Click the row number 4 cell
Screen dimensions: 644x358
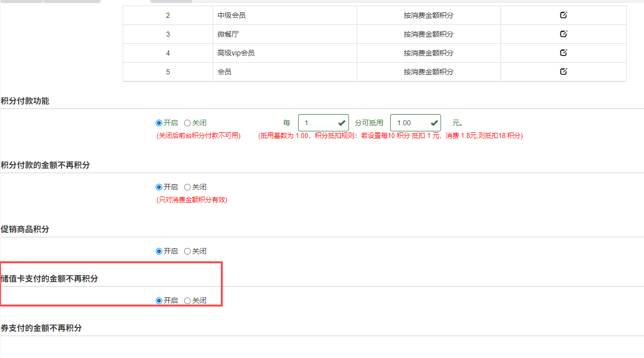pyautogui.click(x=168, y=53)
